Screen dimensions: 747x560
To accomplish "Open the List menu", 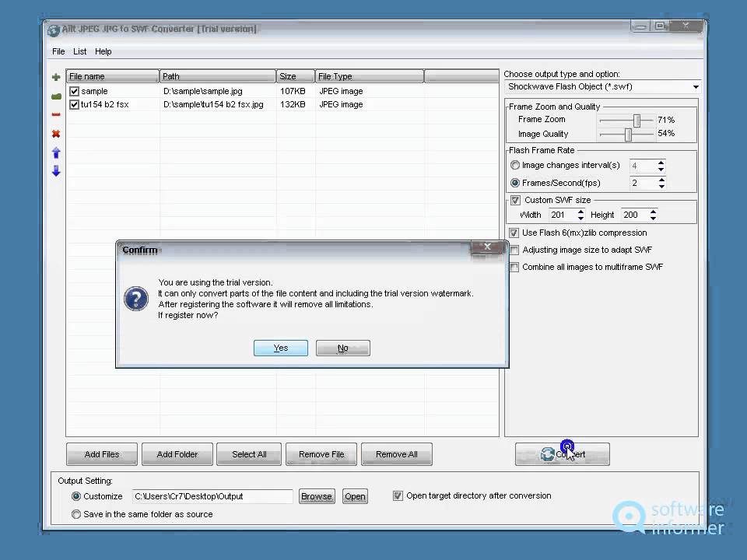I will click(79, 51).
